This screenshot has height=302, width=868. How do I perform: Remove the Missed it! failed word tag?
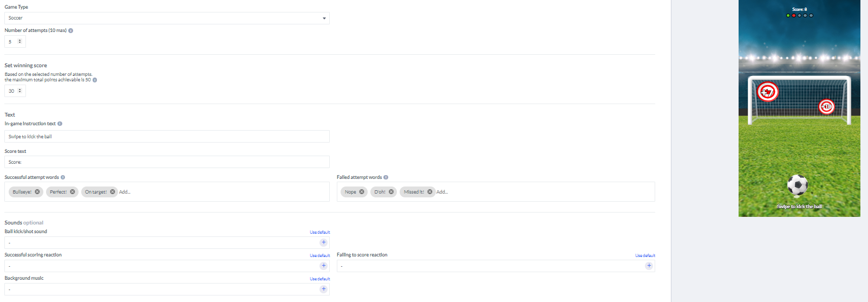point(430,192)
